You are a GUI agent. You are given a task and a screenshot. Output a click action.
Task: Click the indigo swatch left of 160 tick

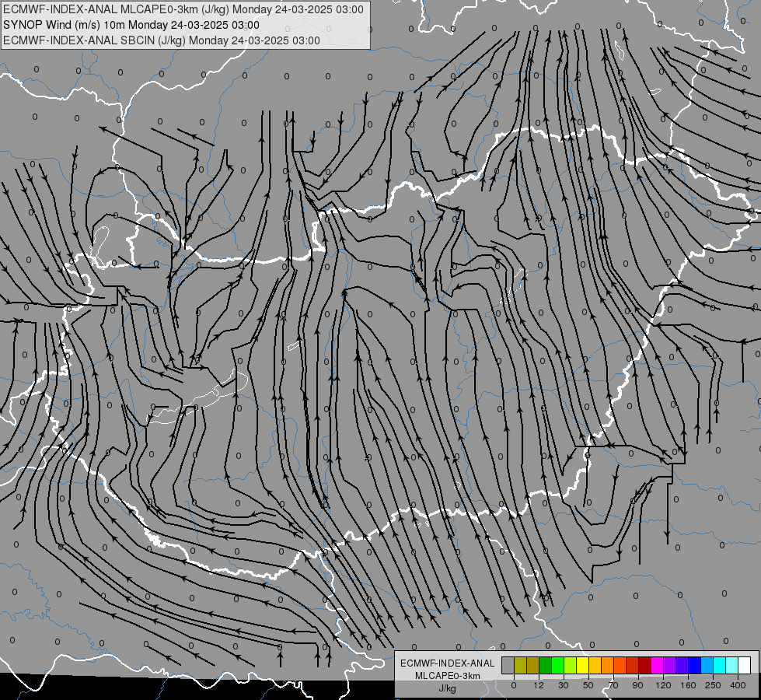(x=682, y=666)
